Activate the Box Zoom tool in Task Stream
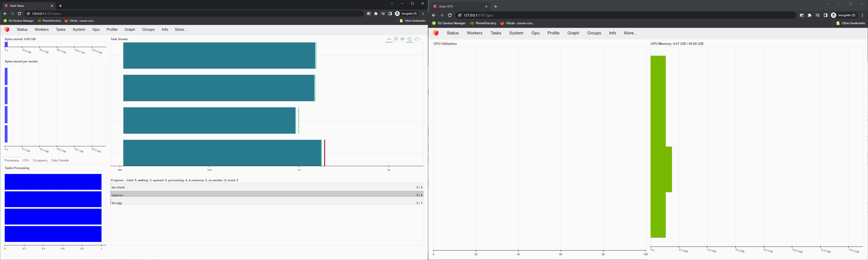The height and width of the screenshot is (260, 868). pos(396,39)
